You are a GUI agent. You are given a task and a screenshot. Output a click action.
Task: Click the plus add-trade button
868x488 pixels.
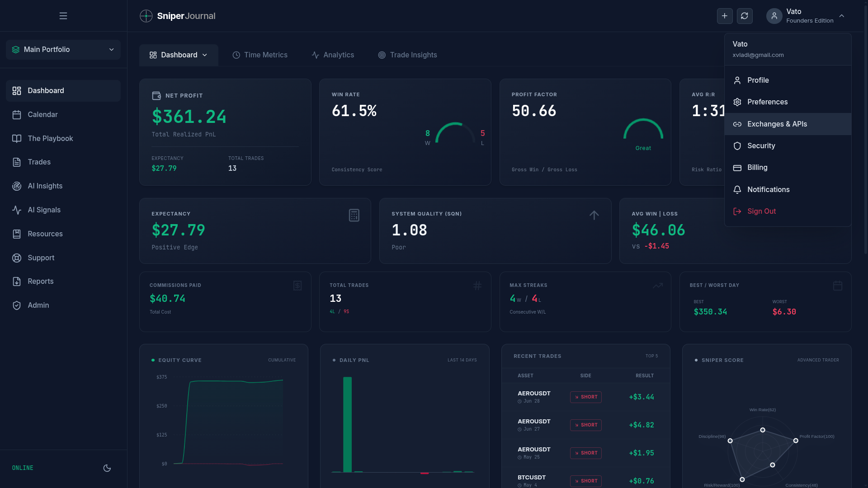pyautogui.click(x=725, y=16)
